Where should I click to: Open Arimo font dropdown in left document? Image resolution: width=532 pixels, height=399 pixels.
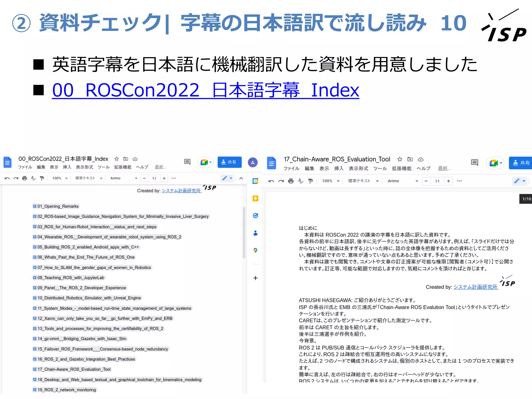pos(124,178)
